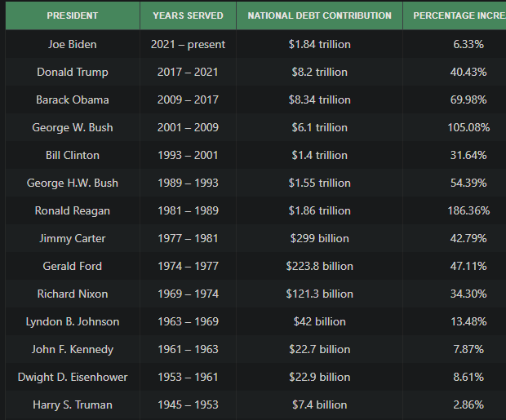Select the Jimmy Carter name cell

coord(72,238)
